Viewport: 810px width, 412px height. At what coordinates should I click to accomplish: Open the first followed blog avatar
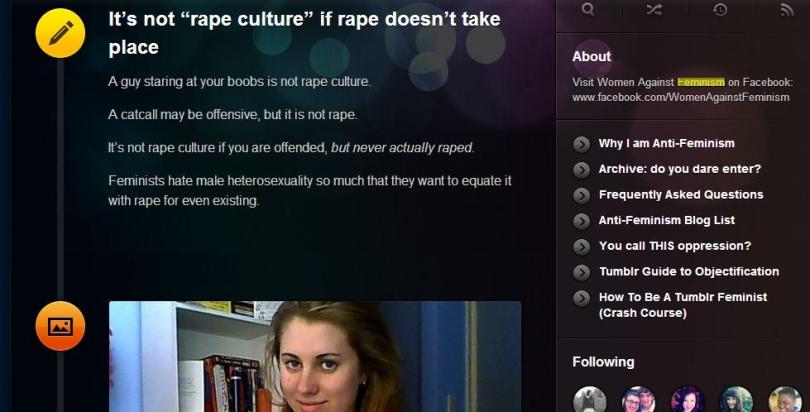[589, 399]
